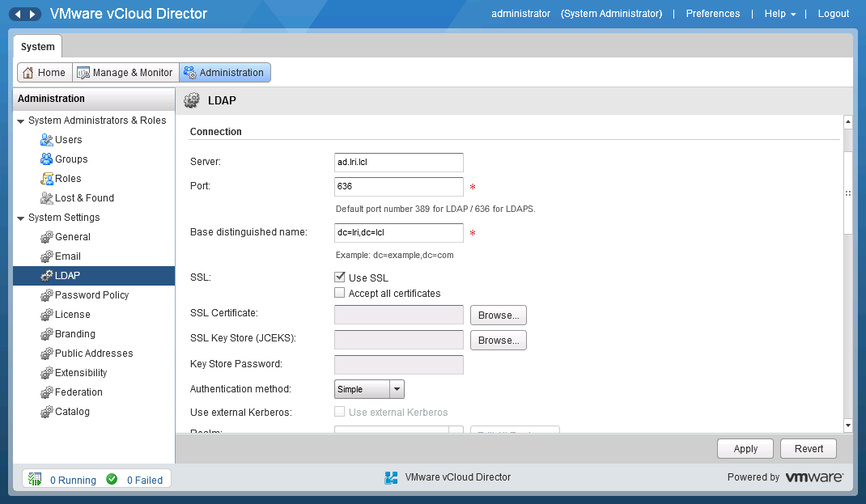
Task: Toggle the Use external Kerberos checkbox
Action: pos(340,411)
